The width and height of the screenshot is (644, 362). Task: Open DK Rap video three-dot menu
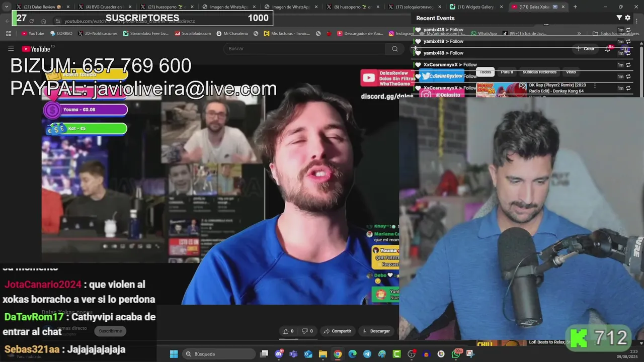[x=595, y=86]
